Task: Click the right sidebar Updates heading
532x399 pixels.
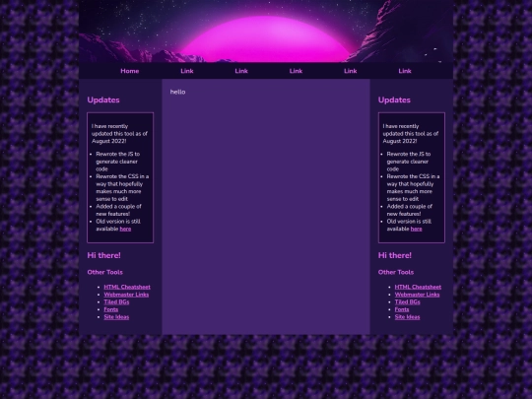Action: pos(394,100)
